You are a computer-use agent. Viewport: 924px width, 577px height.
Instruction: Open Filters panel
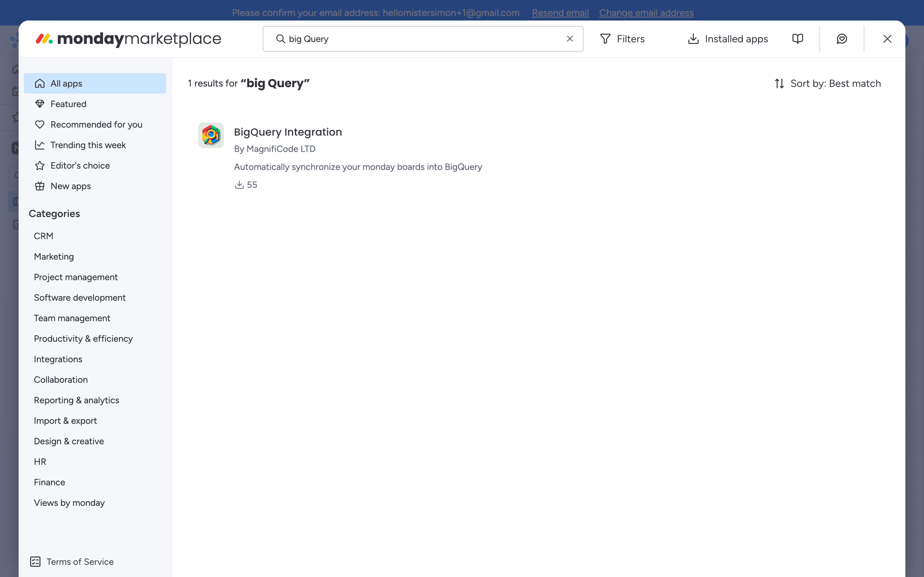[622, 39]
